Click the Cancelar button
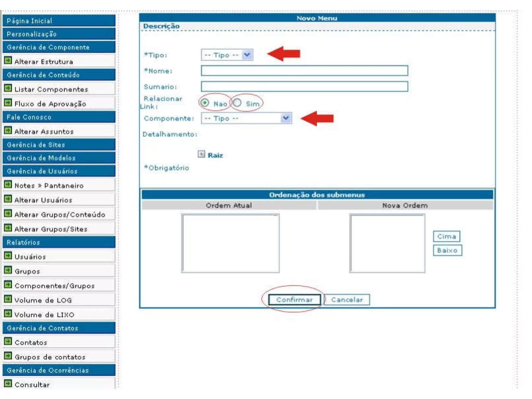The height and width of the screenshot is (399, 532). (x=347, y=300)
